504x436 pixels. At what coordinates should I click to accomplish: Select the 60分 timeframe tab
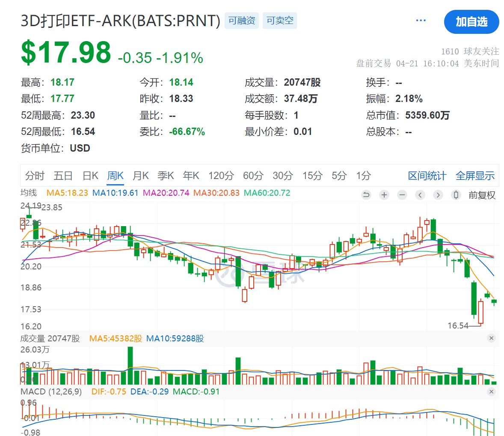point(253,176)
